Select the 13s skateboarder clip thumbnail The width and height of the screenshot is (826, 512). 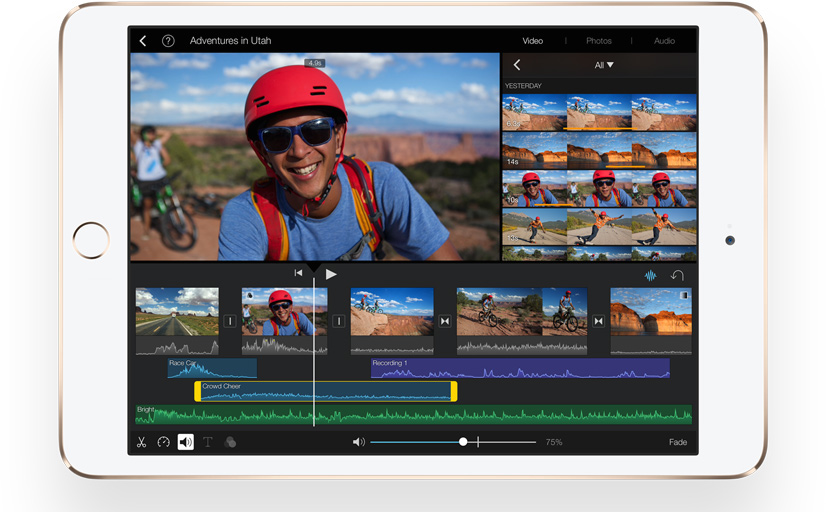click(599, 227)
